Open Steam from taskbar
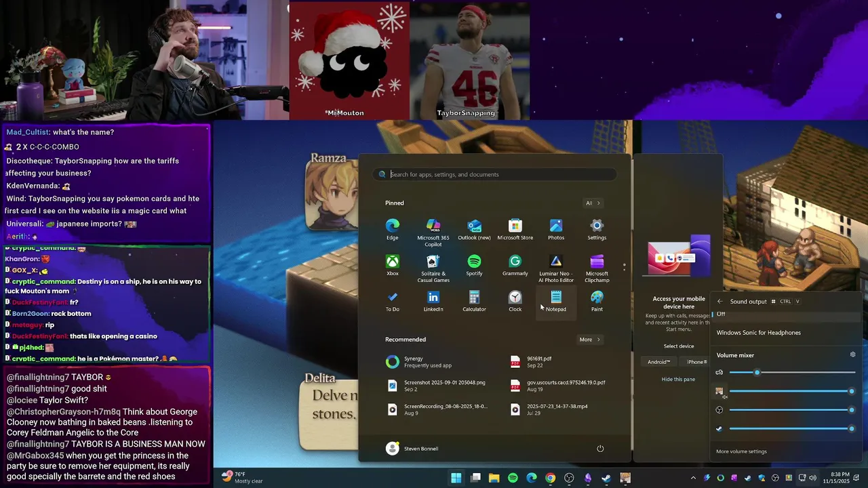 pyautogui.click(x=606, y=478)
